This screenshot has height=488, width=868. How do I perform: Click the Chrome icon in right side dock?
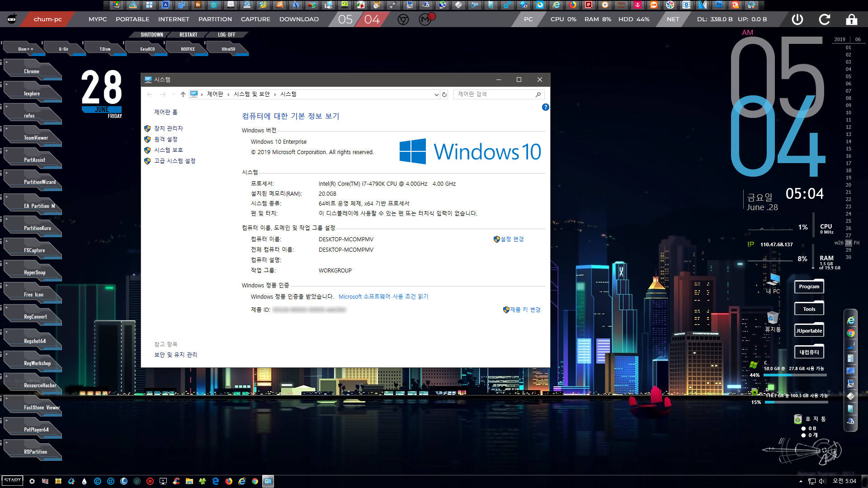click(x=851, y=333)
